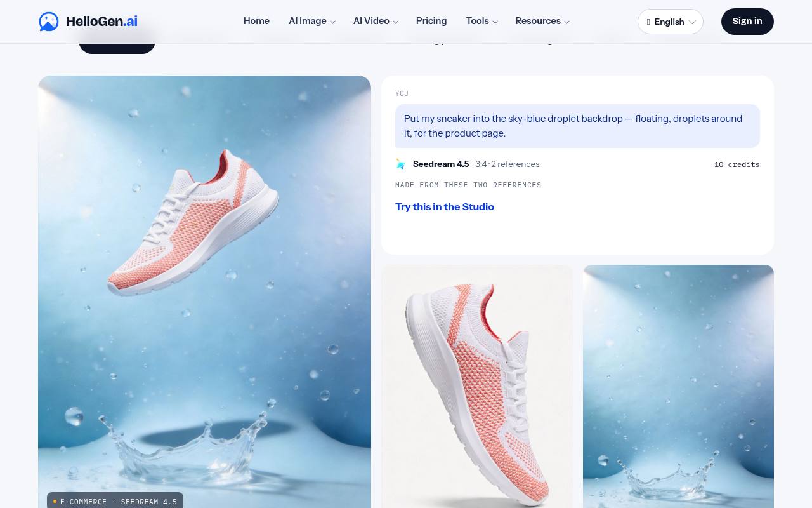Open the blue droplet backdrop reference image
This screenshot has height=508, width=812.
pyautogui.click(x=678, y=386)
